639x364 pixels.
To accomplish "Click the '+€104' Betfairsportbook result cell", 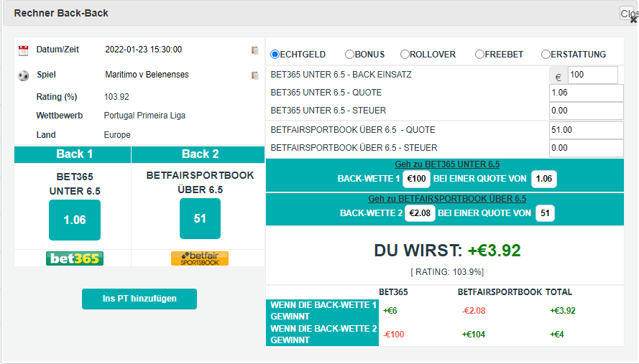I will (x=474, y=335).
